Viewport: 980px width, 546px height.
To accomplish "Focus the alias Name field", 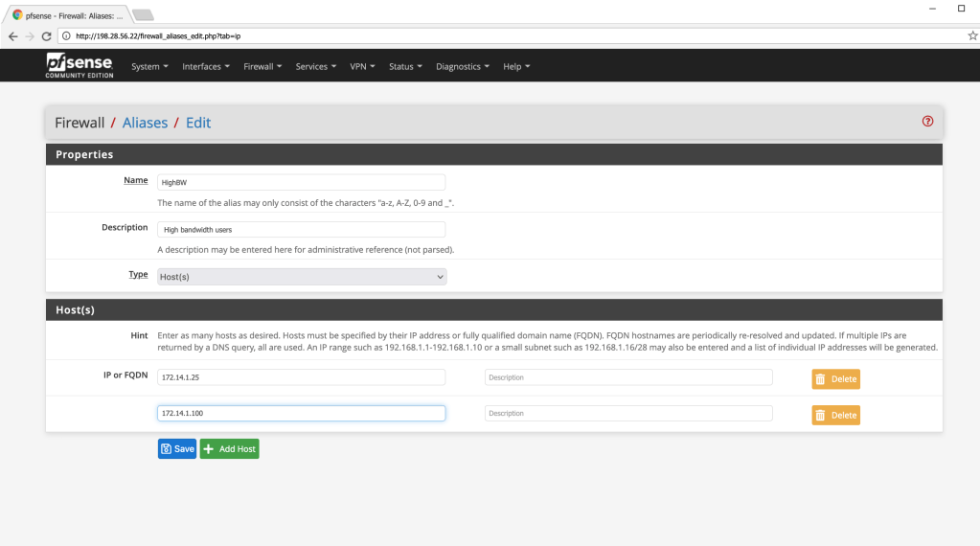I will 302,182.
